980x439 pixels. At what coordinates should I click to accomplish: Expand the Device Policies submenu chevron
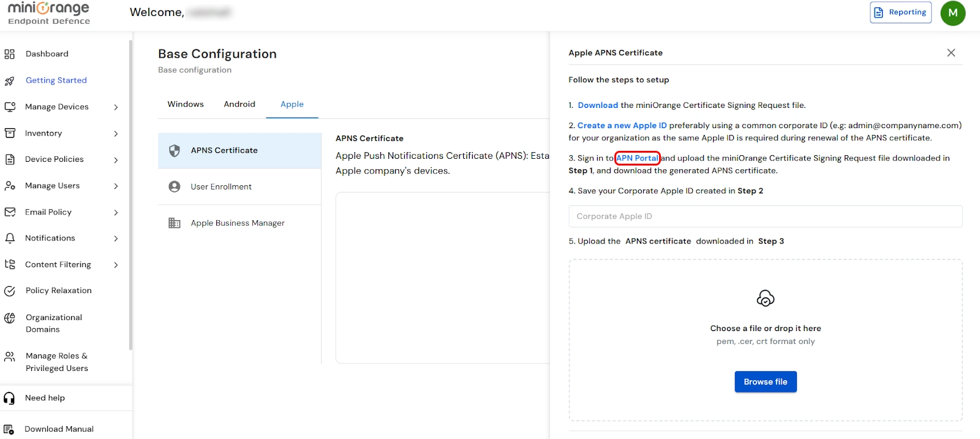[116, 160]
